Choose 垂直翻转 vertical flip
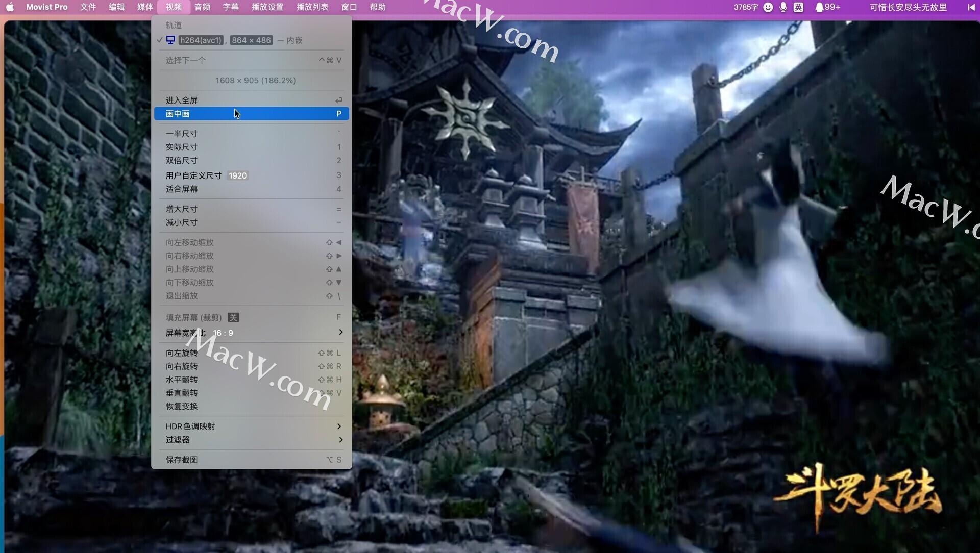The image size is (980, 553). [x=252, y=393]
